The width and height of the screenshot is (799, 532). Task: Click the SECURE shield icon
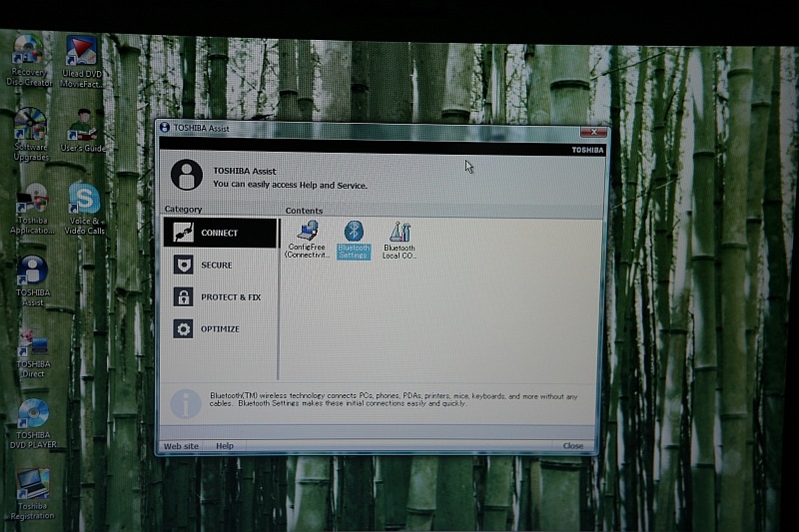[x=183, y=265]
